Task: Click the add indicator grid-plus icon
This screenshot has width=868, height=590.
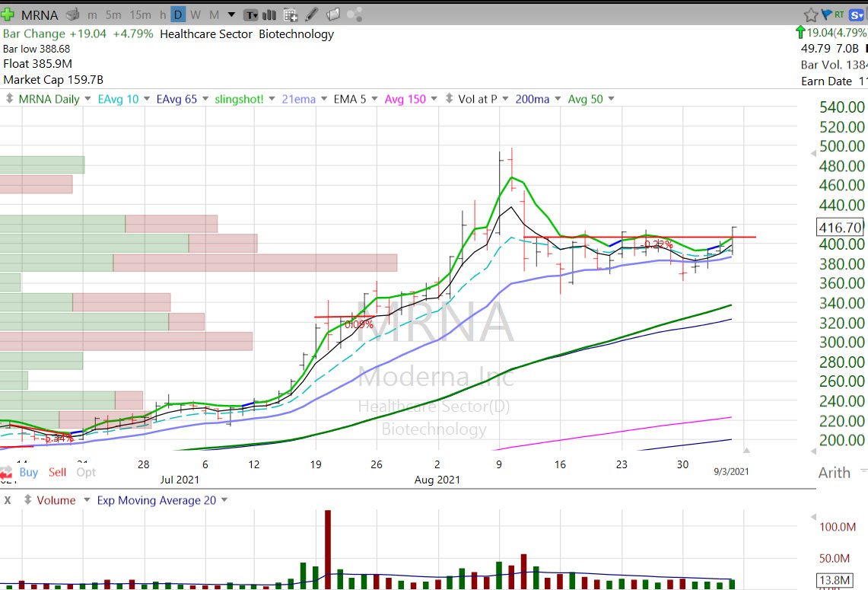Action: coord(290,15)
